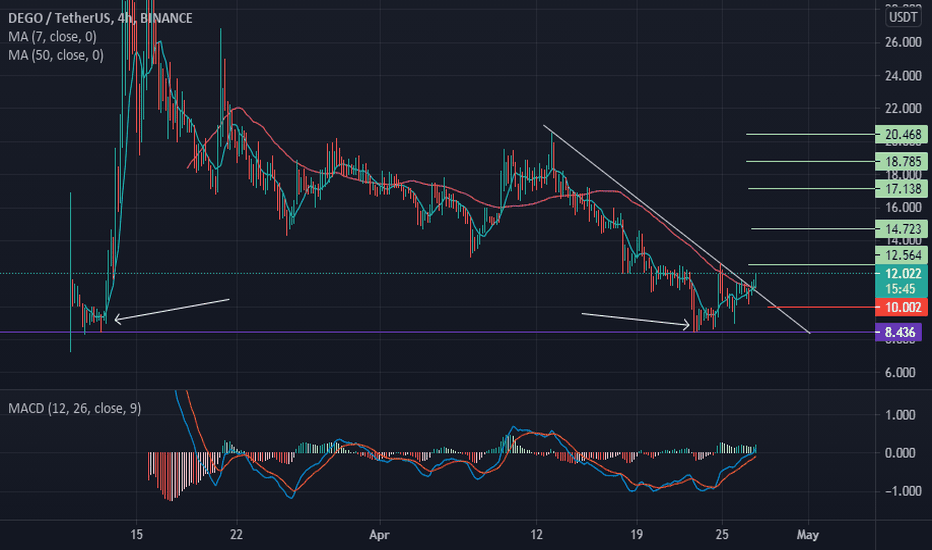Click the 18.785 green price label
932x550 pixels.
pos(902,161)
